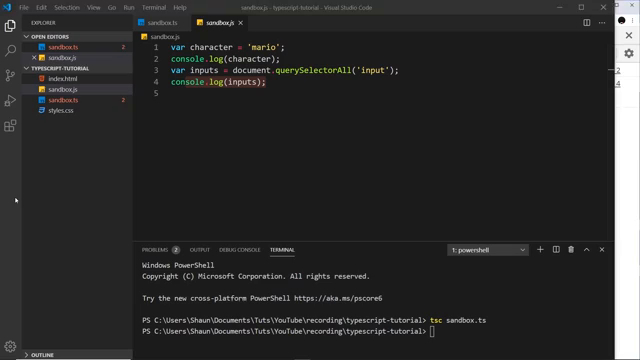Place cursor on line 1 'mario' string

pyautogui.click(x=263, y=47)
